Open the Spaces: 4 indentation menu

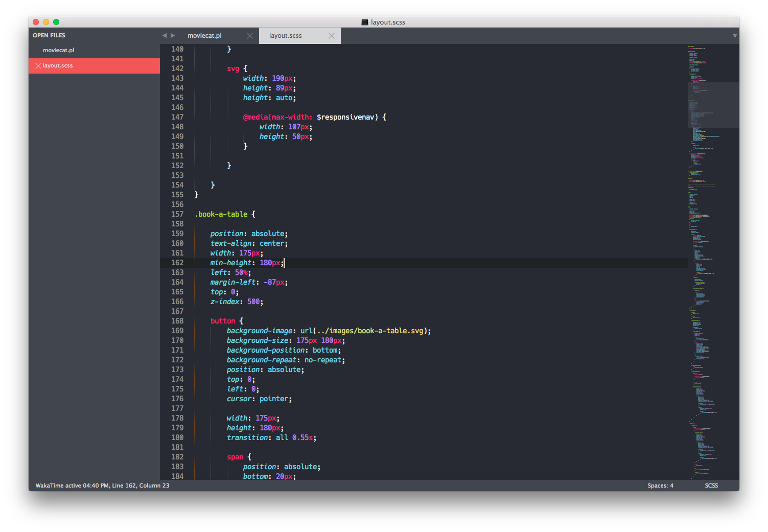[x=660, y=485]
